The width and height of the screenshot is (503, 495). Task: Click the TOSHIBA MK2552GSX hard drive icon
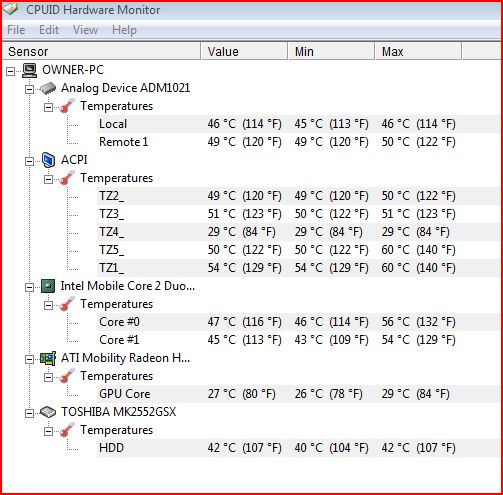click(48, 412)
